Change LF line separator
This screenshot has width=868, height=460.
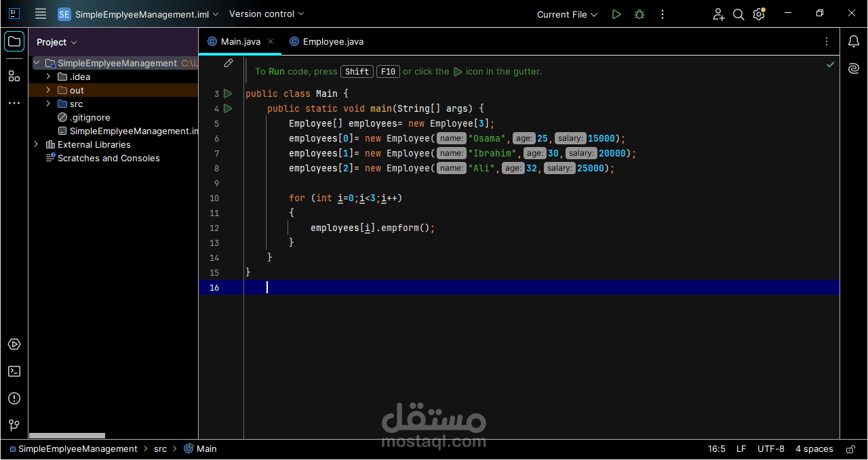tap(741, 448)
